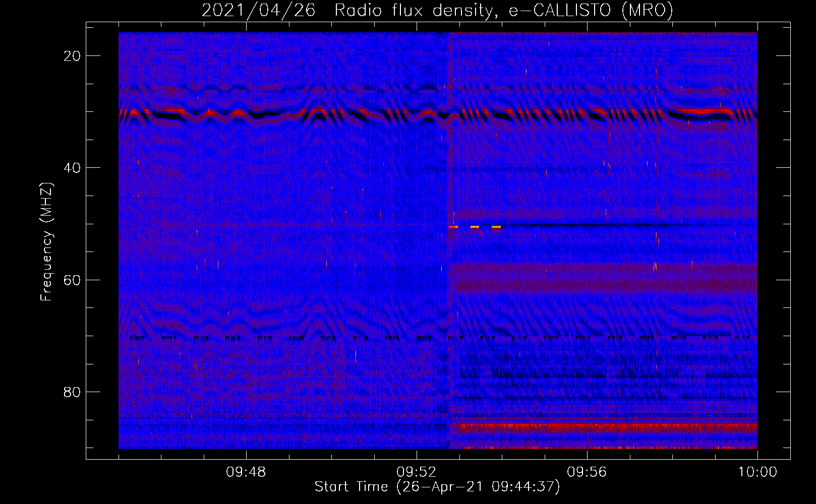The image size is (816, 504).
Task: Select the 'Frequency (MHZ)' axis label
Action: click(46, 242)
